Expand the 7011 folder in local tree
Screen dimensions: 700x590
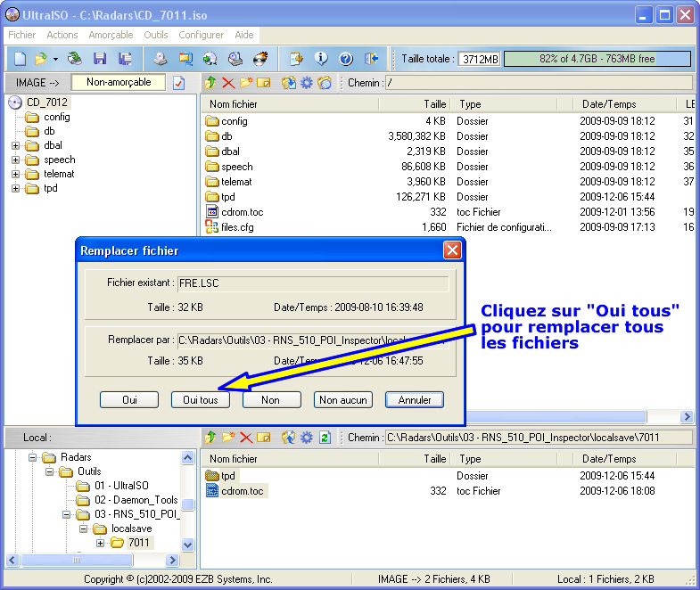(100, 543)
